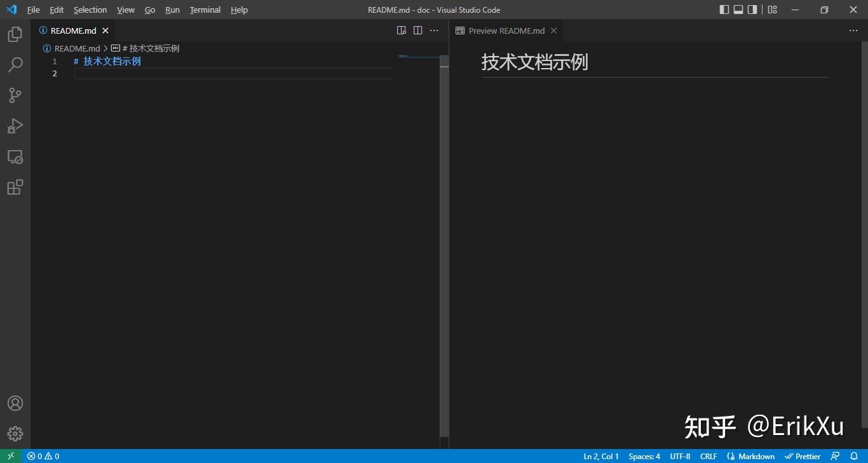The image size is (868, 463).
Task: Open notifications bell in status bar
Action: click(x=854, y=456)
